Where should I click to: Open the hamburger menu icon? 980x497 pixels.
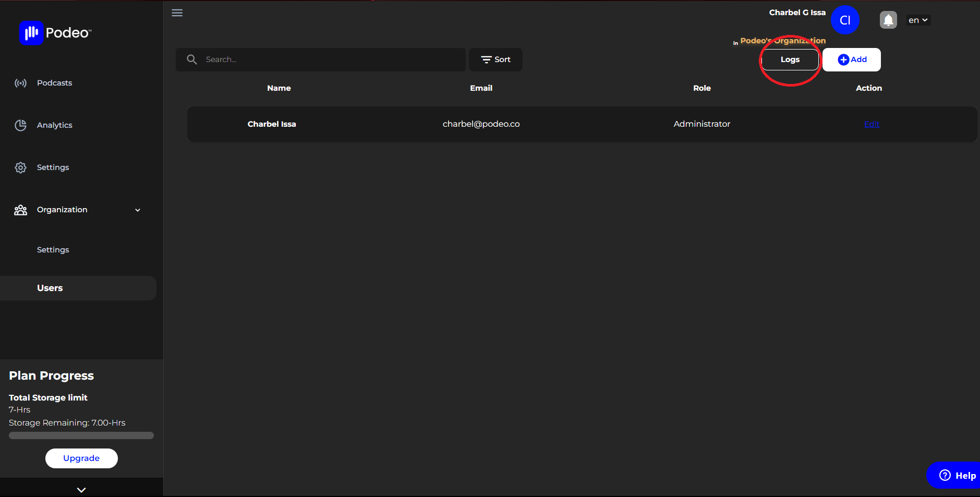pyautogui.click(x=177, y=13)
